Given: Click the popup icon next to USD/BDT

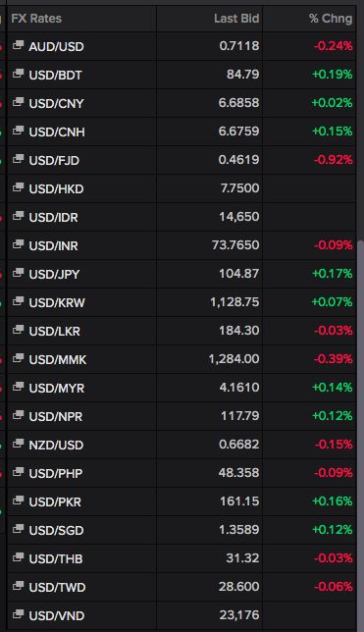Looking at the screenshot, I should tap(18, 74).
